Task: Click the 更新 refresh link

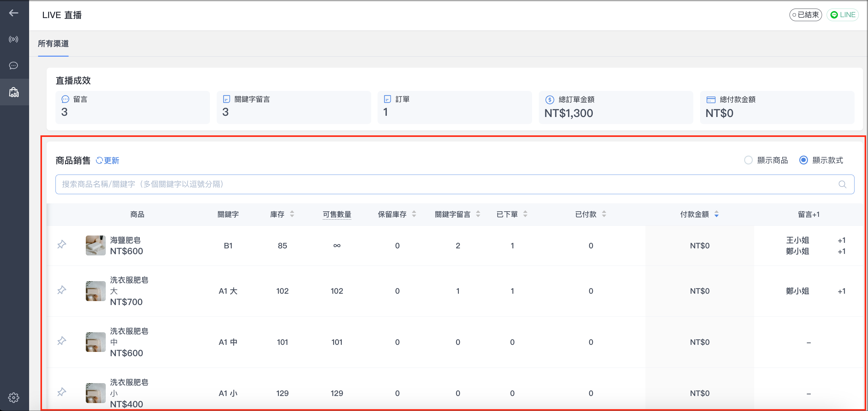Action: click(108, 160)
